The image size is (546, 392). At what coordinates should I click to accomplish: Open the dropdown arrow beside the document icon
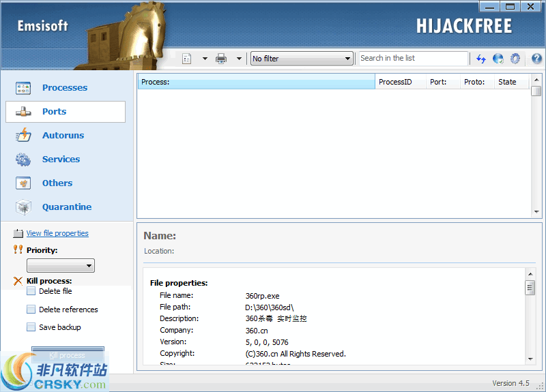(x=205, y=59)
